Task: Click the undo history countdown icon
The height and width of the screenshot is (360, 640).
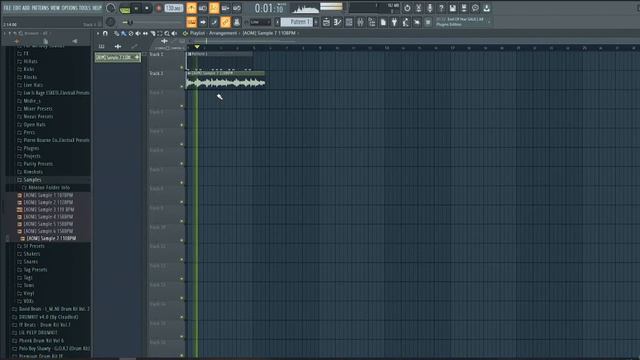Action: 407,8
